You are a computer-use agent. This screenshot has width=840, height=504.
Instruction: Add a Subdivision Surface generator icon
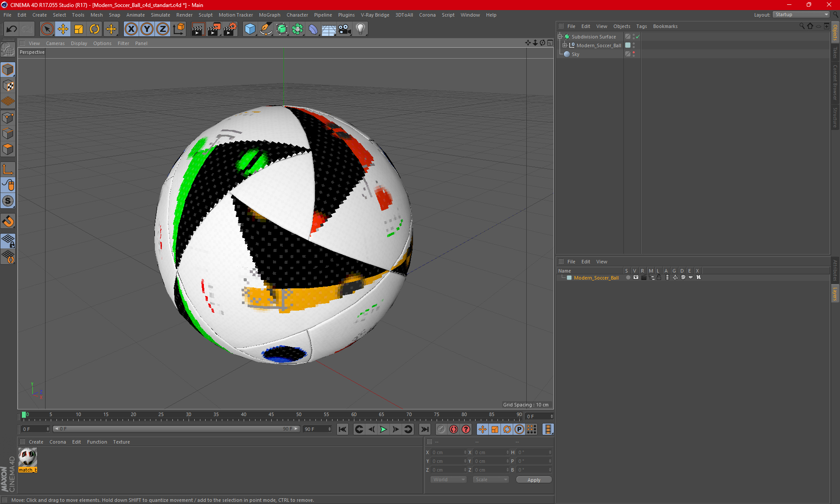(x=282, y=29)
